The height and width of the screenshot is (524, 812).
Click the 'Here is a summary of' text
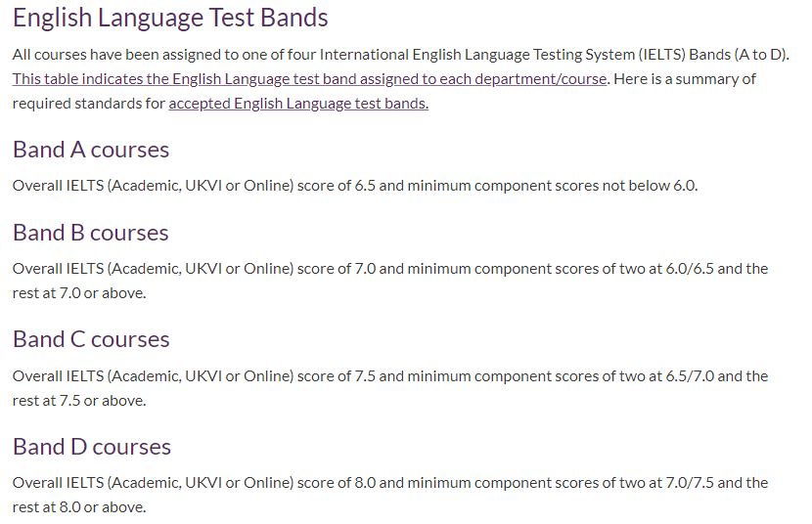pos(685,79)
